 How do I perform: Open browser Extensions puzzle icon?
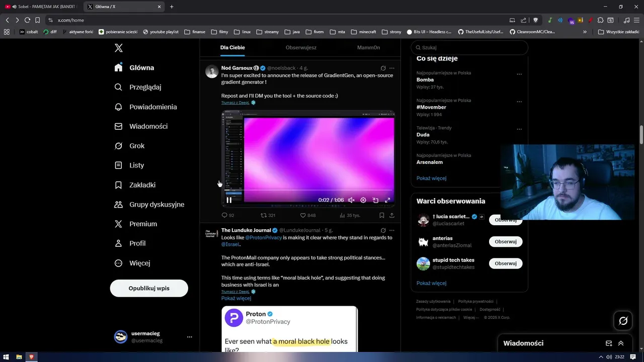(x=600, y=20)
